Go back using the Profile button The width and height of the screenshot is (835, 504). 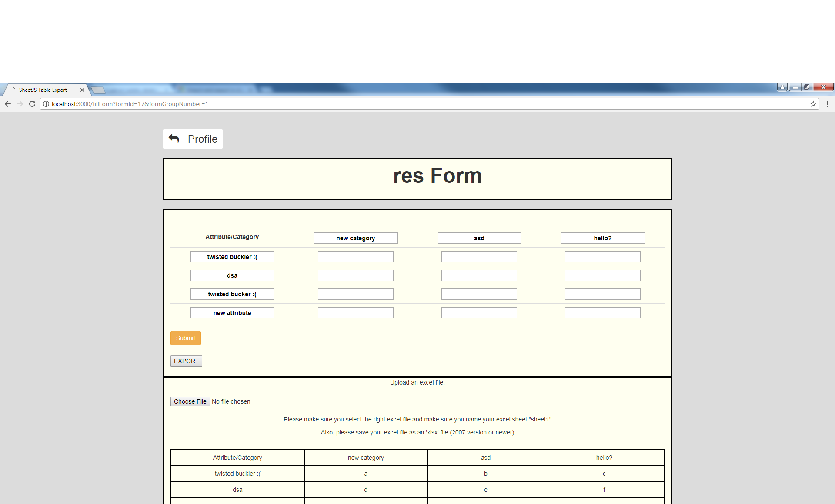(x=193, y=139)
